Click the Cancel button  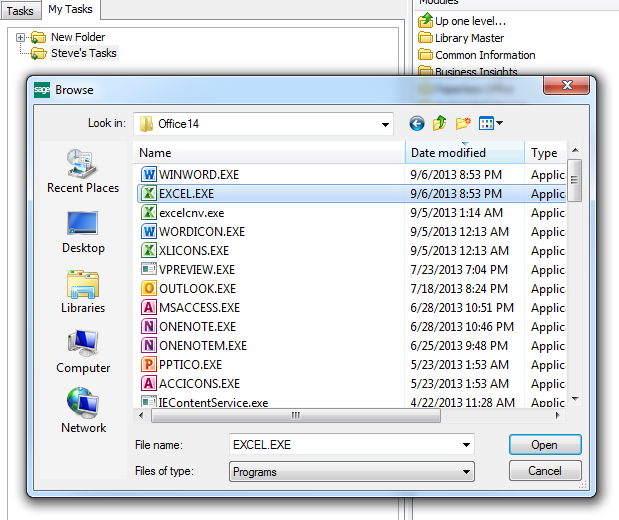[545, 471]
